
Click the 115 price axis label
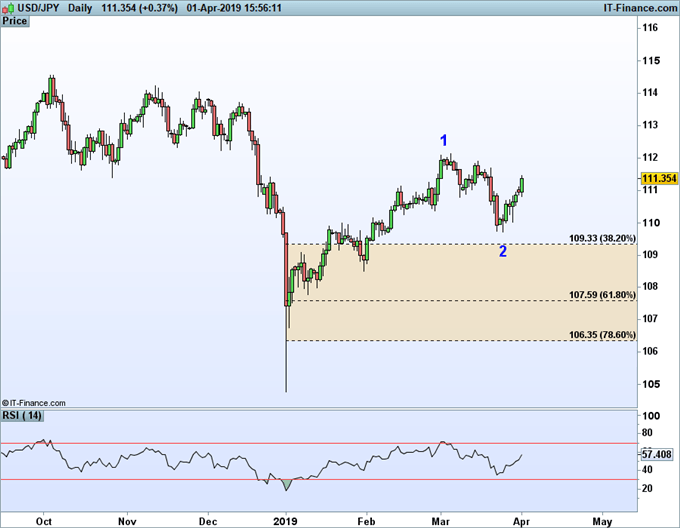[x=651, y=60]
